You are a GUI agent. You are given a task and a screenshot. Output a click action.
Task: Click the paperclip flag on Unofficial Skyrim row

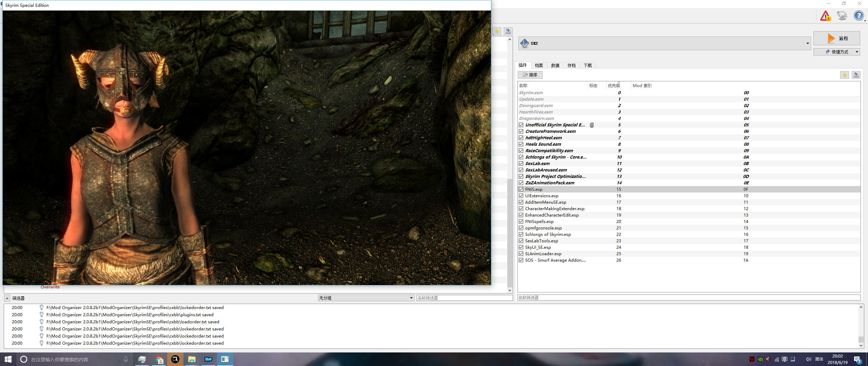pyautogui.click(x=592, y=125)
